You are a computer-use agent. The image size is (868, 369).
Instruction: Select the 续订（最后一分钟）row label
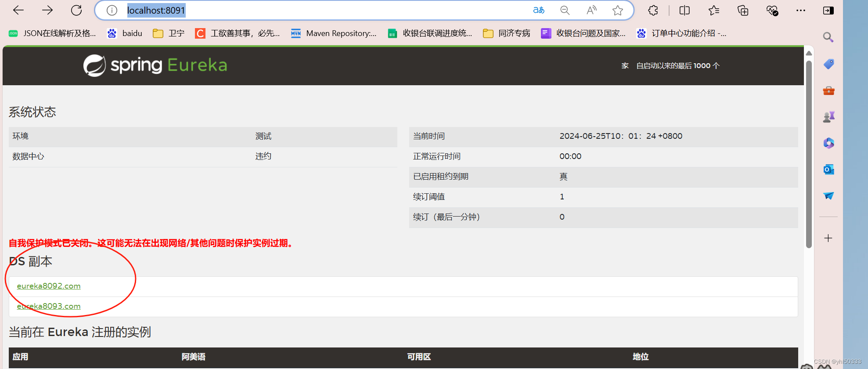click(447, 217)
